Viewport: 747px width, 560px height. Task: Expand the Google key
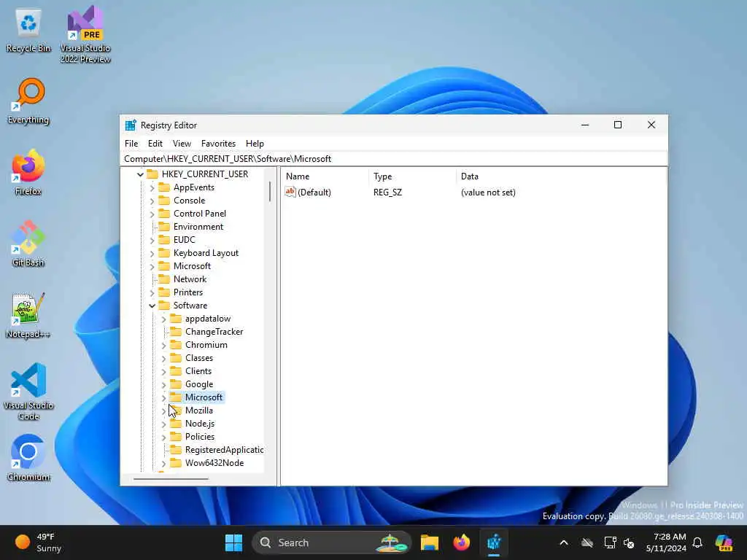[164, 384]
